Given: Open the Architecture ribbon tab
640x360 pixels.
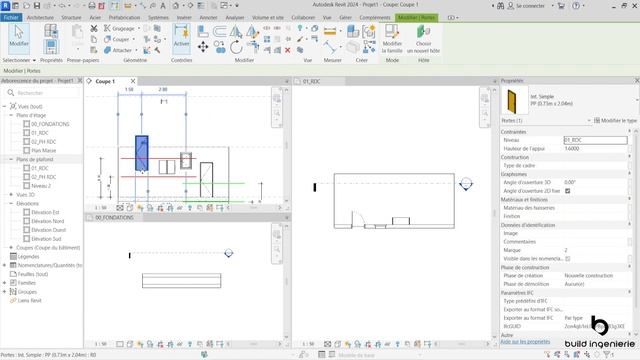Looking at the screenshot, I should click(40, 18).
